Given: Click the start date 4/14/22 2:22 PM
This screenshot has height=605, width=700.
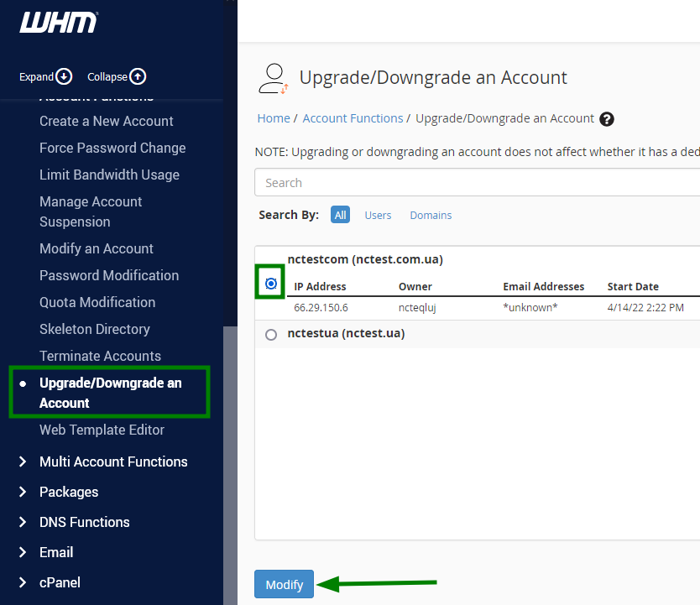Looking at the screenshot, I should (645, 307).
